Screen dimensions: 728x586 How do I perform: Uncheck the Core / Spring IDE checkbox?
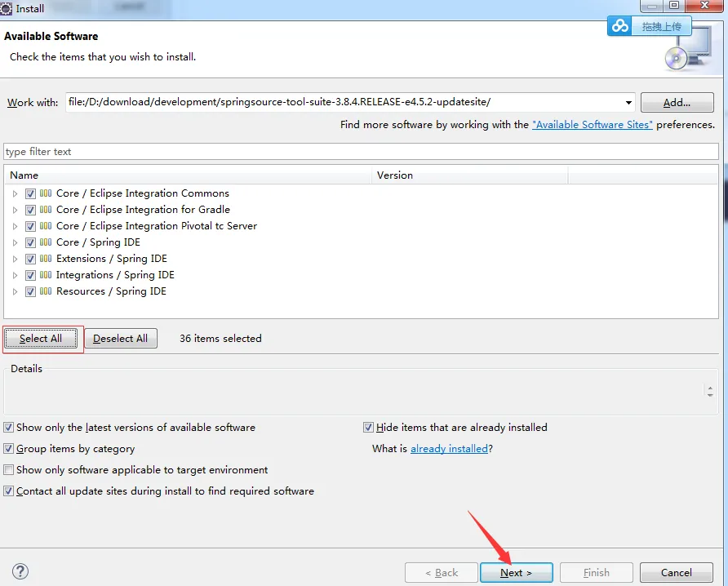pos(30,242)
